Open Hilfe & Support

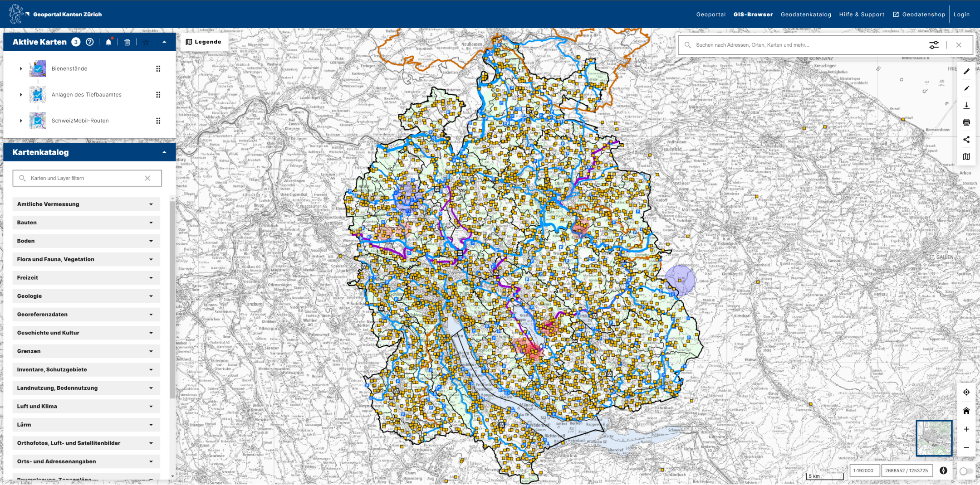pos(861,14)
